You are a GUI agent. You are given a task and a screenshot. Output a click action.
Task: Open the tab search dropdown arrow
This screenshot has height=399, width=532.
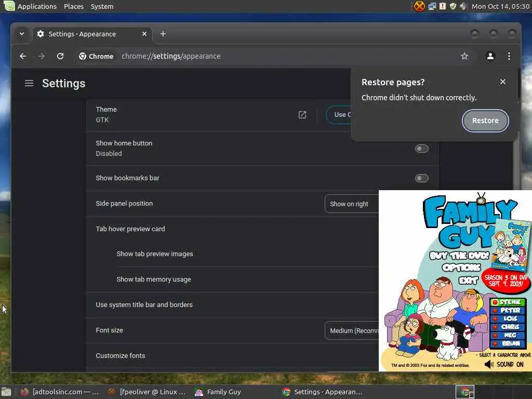[x=22, y=34]
